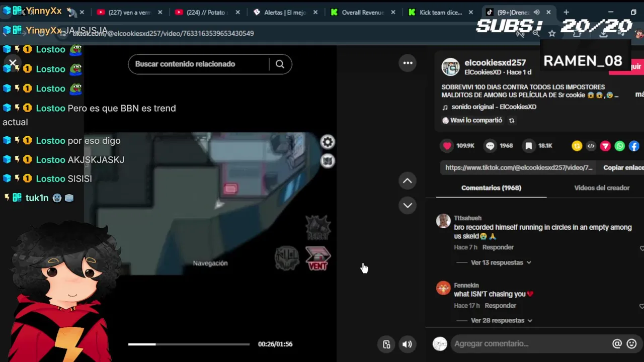Open sonido original - ElCookiesXD link
The height and width of the screenshot is (362, 644).
(494, 107)
